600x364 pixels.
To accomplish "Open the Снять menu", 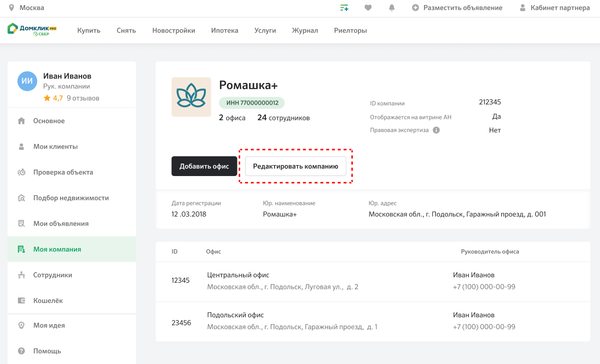I will click(x=127, y=31).
